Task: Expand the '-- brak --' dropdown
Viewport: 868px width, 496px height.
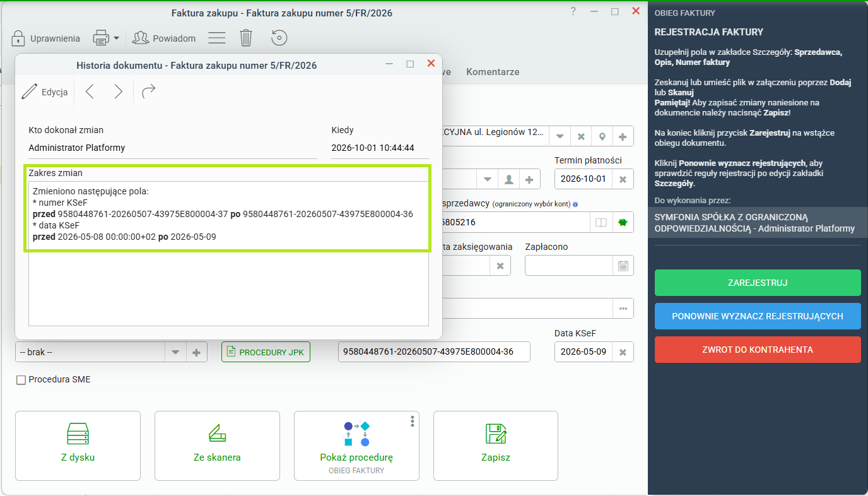Action: 175,352
